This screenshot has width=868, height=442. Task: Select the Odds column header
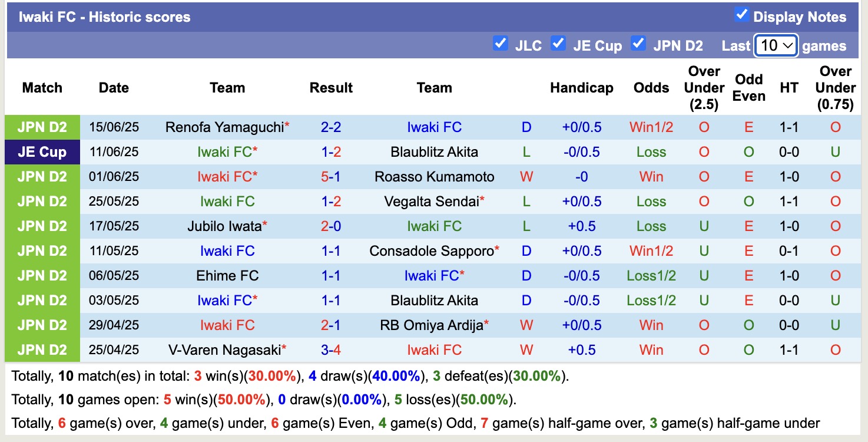(651, 87)
